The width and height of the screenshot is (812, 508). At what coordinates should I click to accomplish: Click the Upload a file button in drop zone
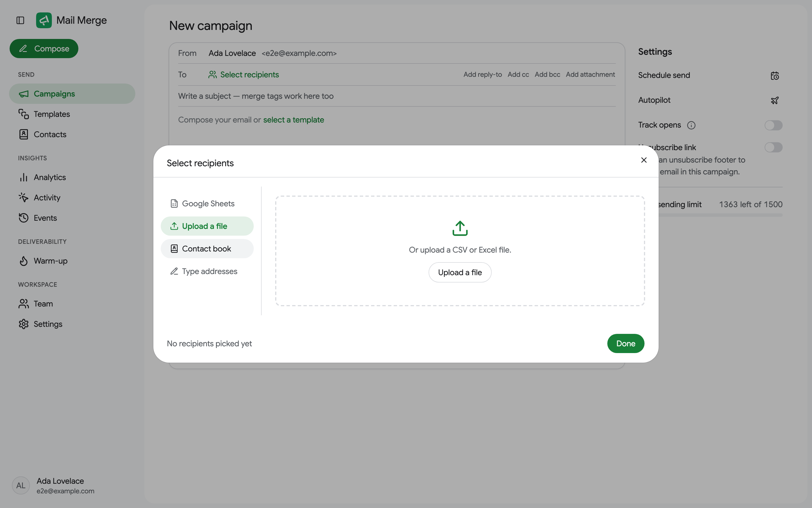[460, 272]
